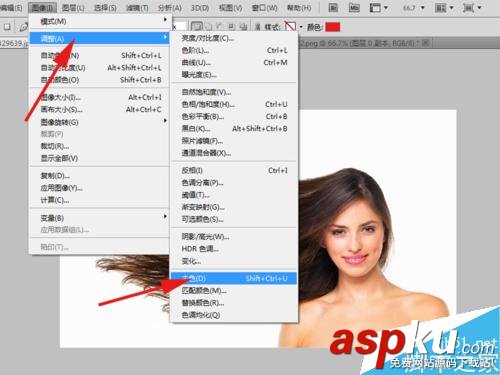Choose 可选颜色(S)... adjustment

[233, 219]
